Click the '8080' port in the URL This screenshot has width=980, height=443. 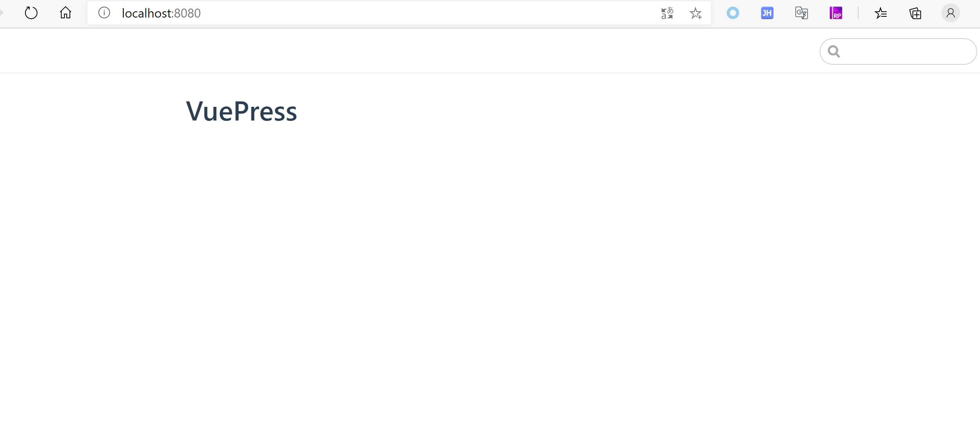(x=187, y=13)
